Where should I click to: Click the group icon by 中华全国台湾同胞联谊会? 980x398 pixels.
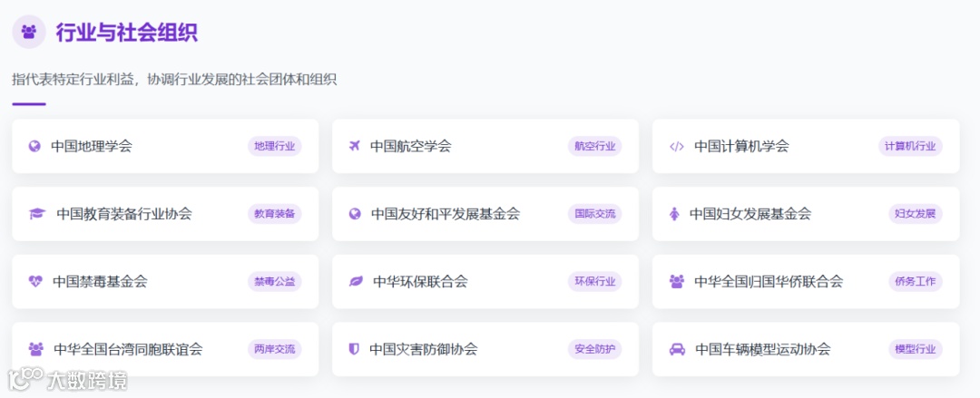click(x=36, y=349)
